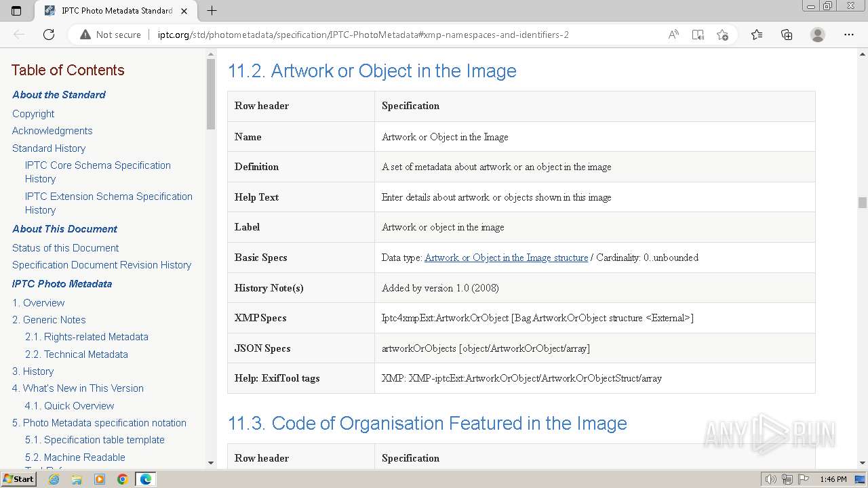Go back to previous page
The width and height of the screenshot is (868, 488).
click(19, 35)
